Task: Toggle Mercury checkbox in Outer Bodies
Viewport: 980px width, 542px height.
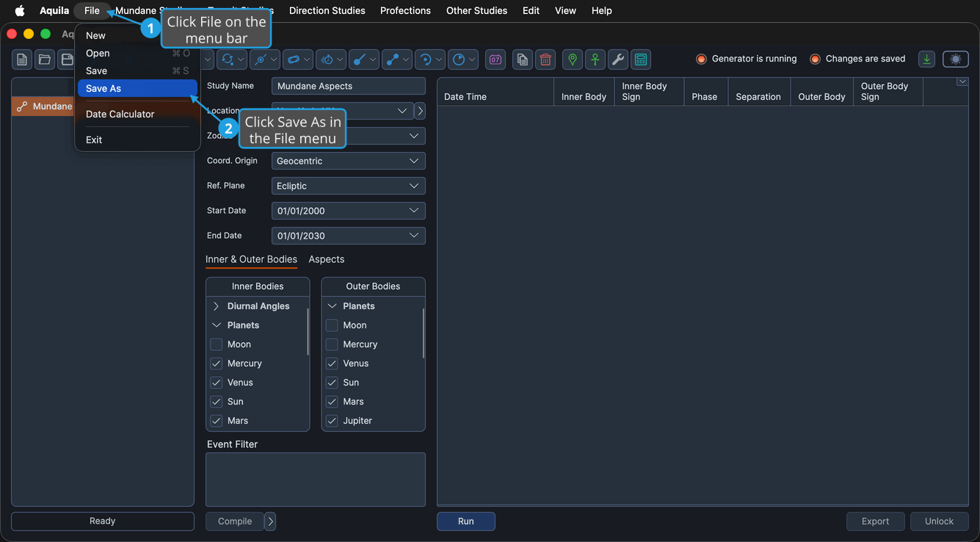Action: [332, 344]
